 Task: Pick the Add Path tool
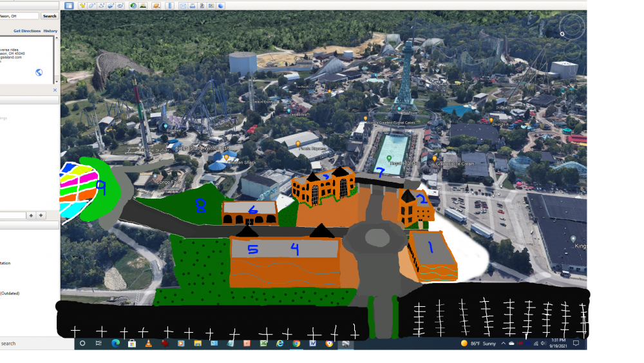(x=101, y=6)
